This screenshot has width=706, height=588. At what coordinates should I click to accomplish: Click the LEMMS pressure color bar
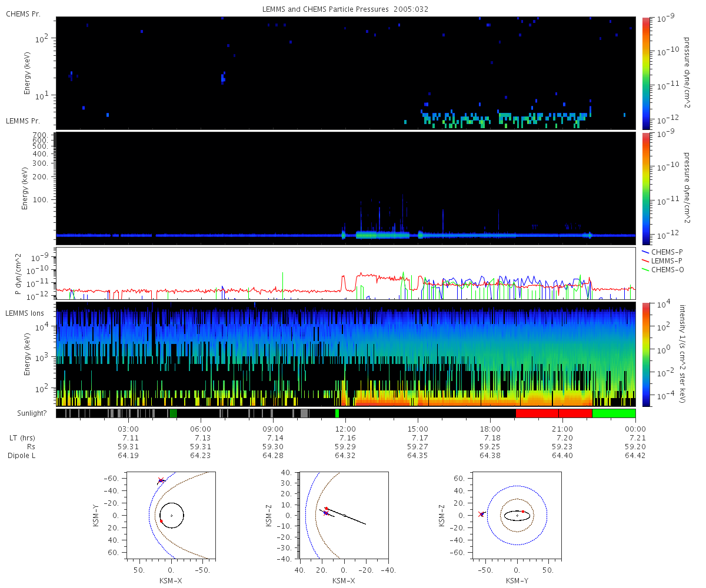[645, 188]
